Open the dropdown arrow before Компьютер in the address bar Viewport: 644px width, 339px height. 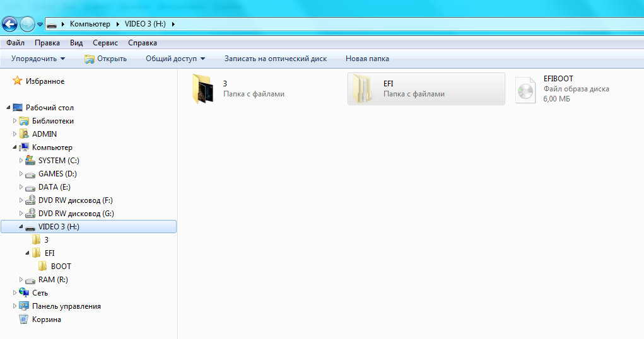(63, 24)
